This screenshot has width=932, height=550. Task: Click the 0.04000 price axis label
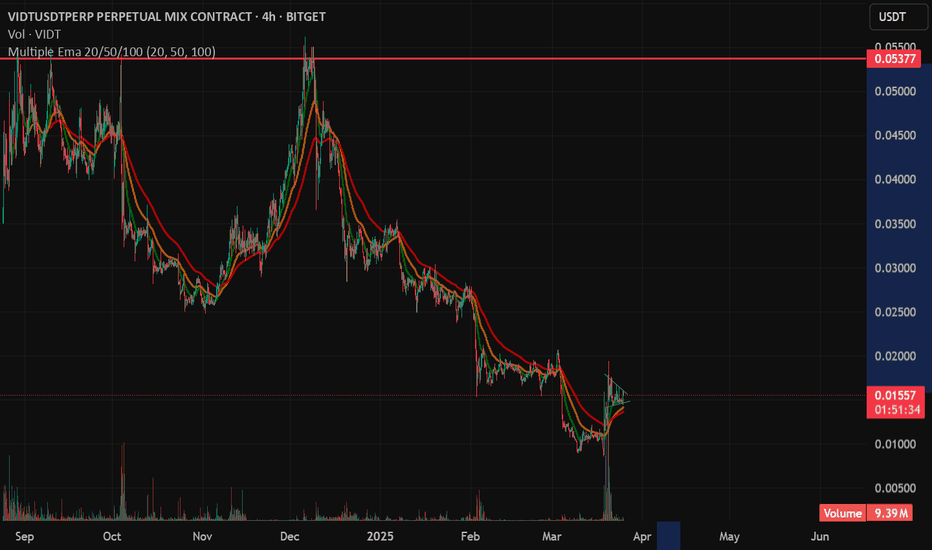[x=895, y=180]
